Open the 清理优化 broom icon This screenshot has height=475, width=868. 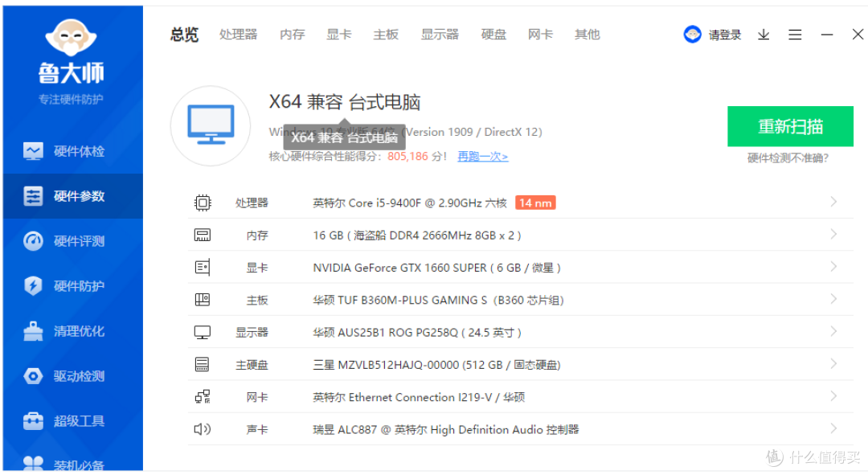tap(33, 331)
